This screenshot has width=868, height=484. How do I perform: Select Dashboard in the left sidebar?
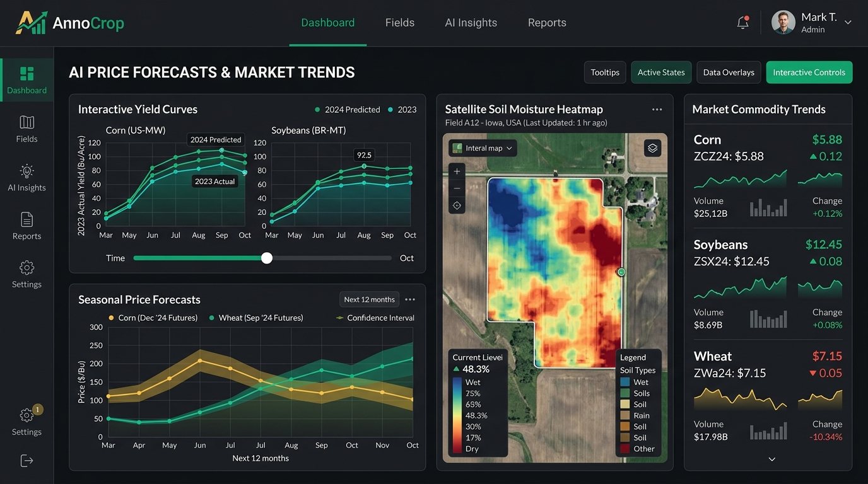click(x=26, y=80)
